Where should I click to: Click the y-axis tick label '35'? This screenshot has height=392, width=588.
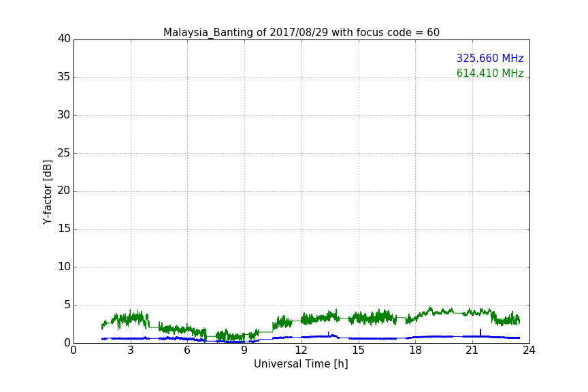pos(64,77)
